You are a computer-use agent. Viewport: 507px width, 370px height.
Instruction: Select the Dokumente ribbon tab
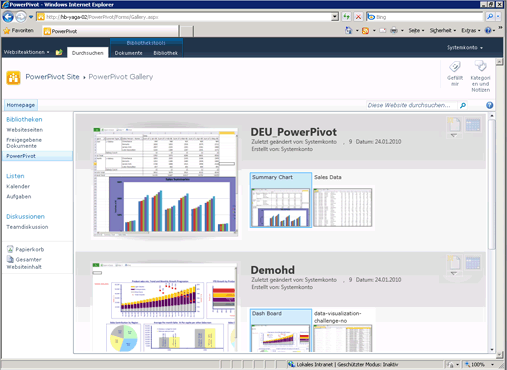[128, 53]
